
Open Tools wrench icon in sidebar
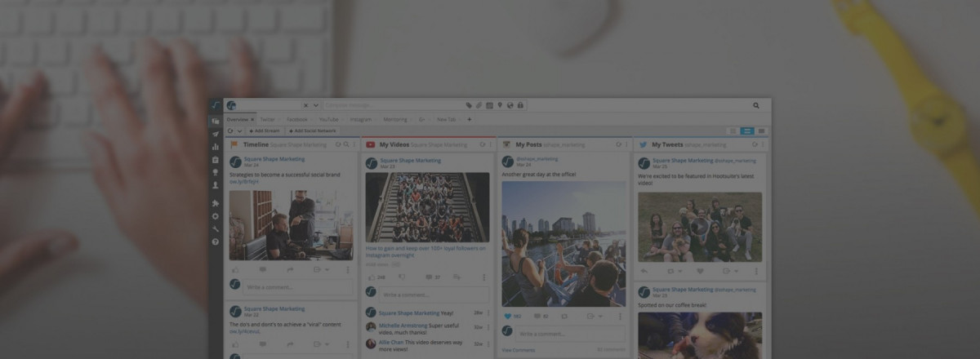[216, 228]
